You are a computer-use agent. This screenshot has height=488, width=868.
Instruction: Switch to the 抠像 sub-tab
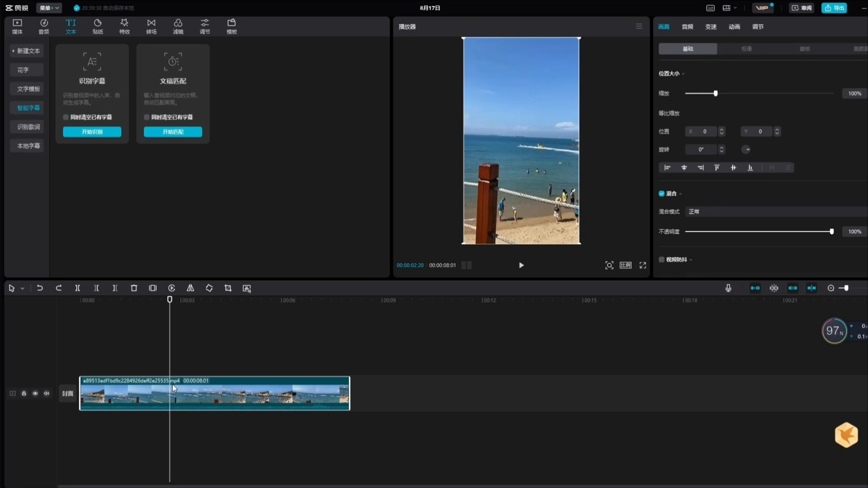(x=746, y=49)
